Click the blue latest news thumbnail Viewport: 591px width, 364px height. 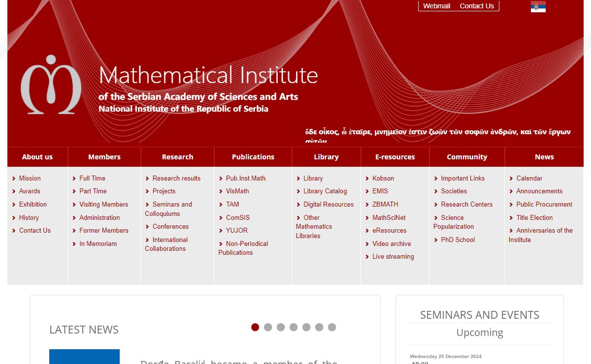84,357
